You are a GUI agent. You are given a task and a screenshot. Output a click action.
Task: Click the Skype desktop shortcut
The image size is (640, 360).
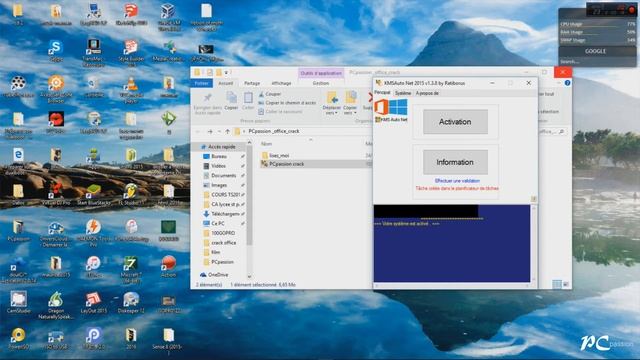(56, 51)
